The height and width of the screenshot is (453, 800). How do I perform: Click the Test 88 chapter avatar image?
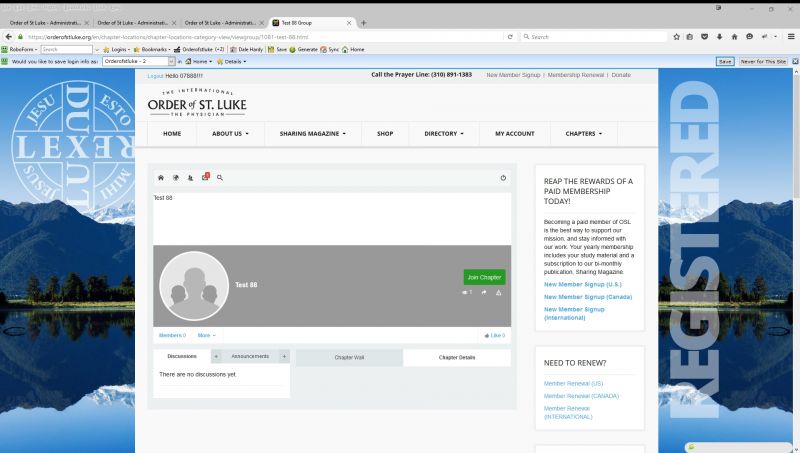click(194, 286)
